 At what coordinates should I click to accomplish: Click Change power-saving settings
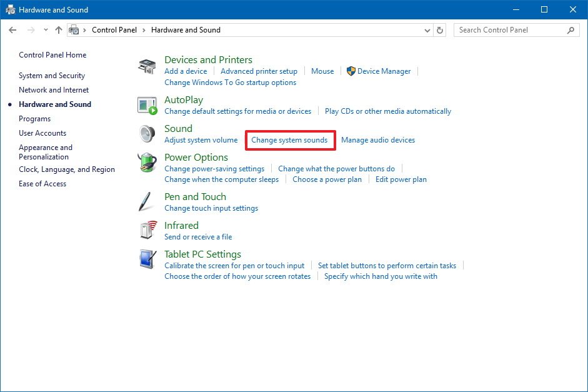(x=214, y=169)
